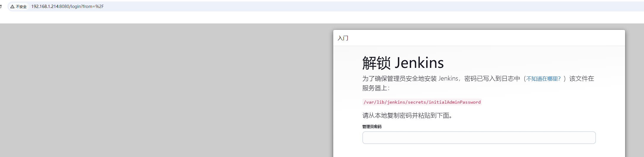This screenshot has width=644, height=157.
Task: Focus the 管理员密码 password field
Action: tap(479, 138)
